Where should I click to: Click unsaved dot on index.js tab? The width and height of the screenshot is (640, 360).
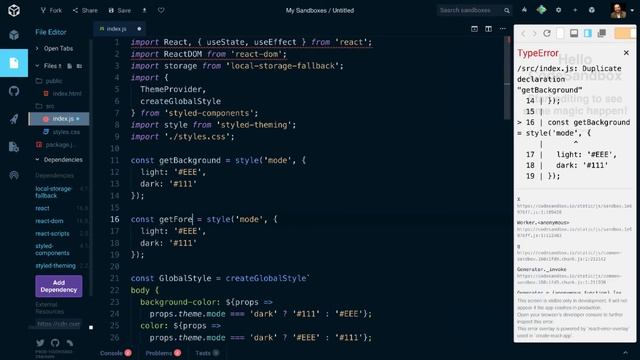click(139, 29)
